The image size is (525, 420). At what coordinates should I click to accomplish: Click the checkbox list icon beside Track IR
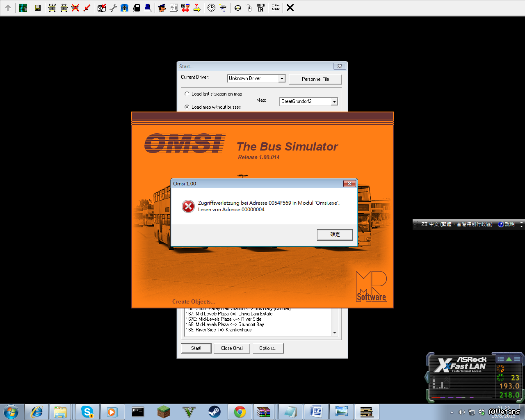click(276, 8)
